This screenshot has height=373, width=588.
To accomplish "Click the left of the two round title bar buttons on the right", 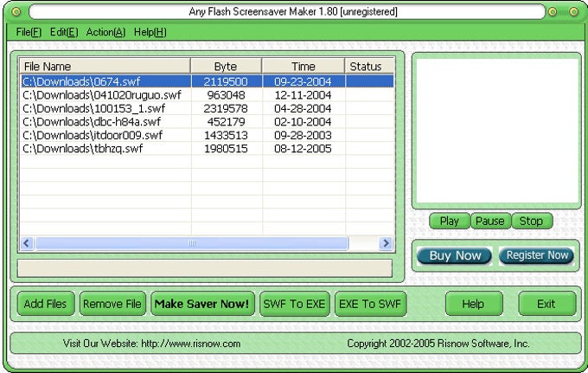I will [553, 12].
